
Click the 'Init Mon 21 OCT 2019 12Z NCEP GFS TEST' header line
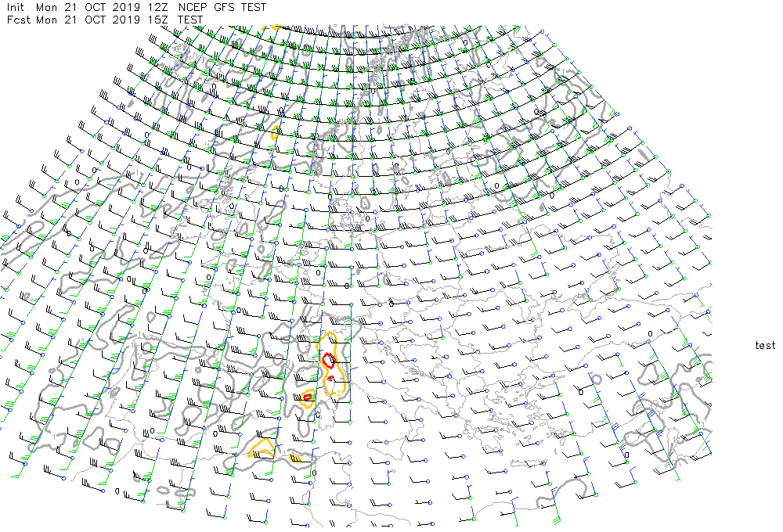(x=136, y=8)
